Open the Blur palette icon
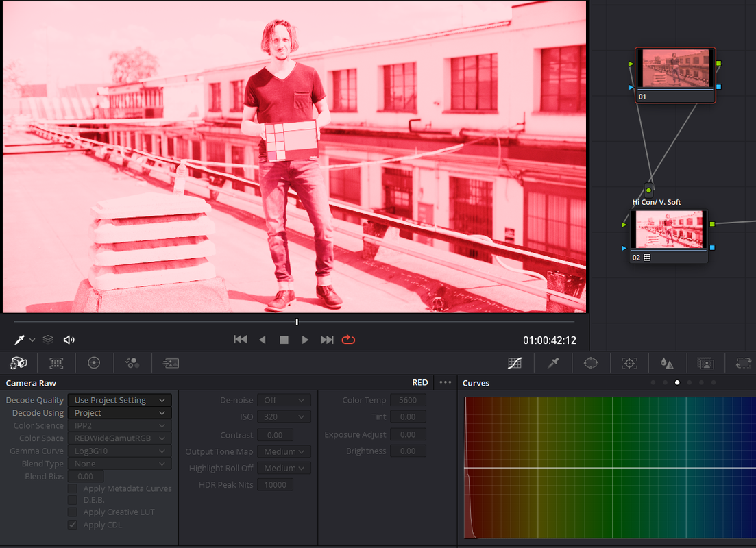Viewport: 756px width, 548px height. (667, 363)
